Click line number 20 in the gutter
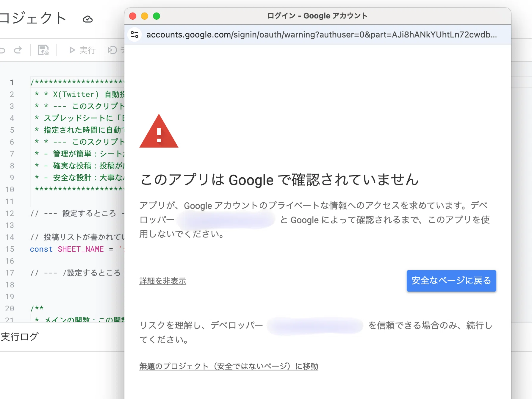Image resolution: width=532 pixels, height=399 pixels. pyautogui.click(x=10, y=309)
